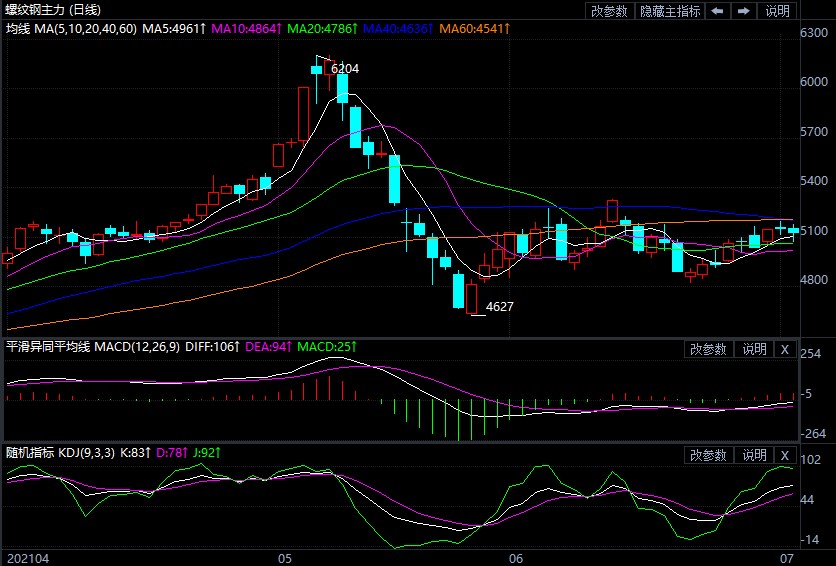Select the 均线 MA(5,10,20,40,60) indicator label
The image size is (836, 566).
point(70,29)
